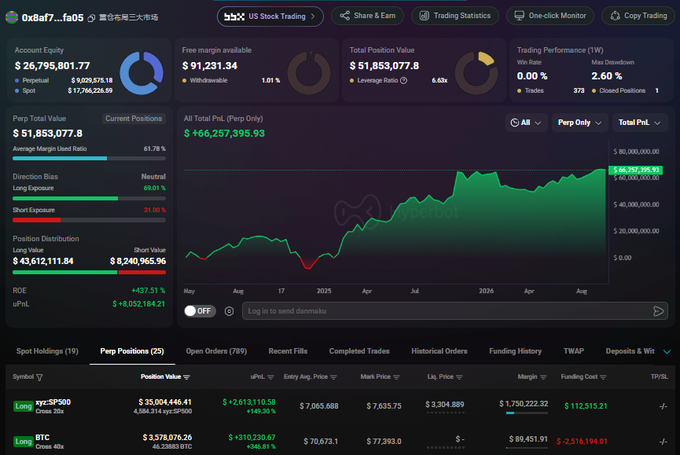Click the average margin used ratio bar

point(89,158)
